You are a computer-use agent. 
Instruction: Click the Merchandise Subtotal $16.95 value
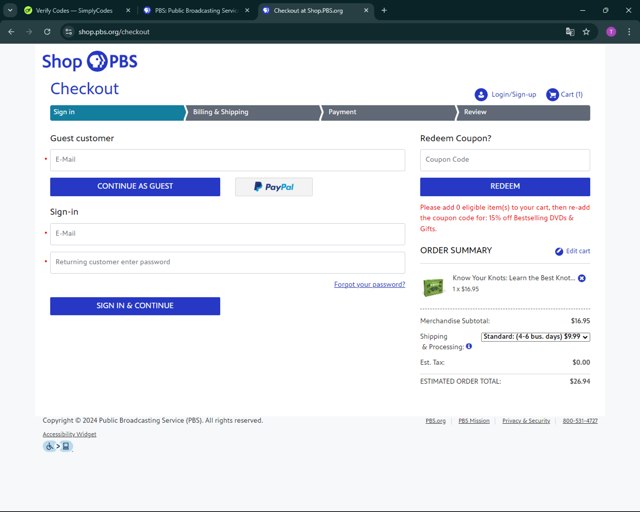coord(580,321)
